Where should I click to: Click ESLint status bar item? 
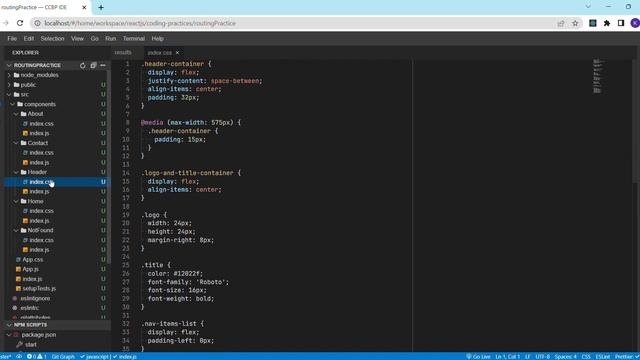603,357
